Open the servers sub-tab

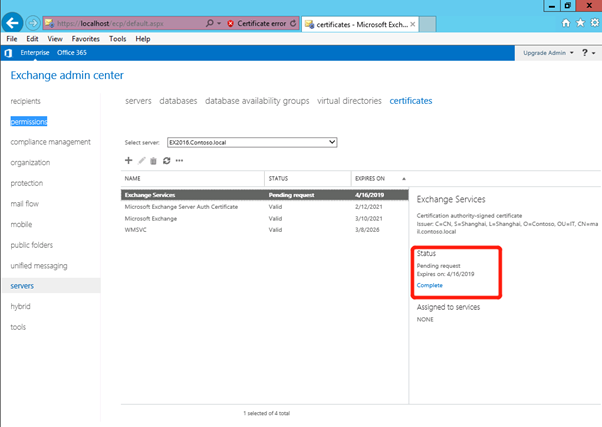138,101
